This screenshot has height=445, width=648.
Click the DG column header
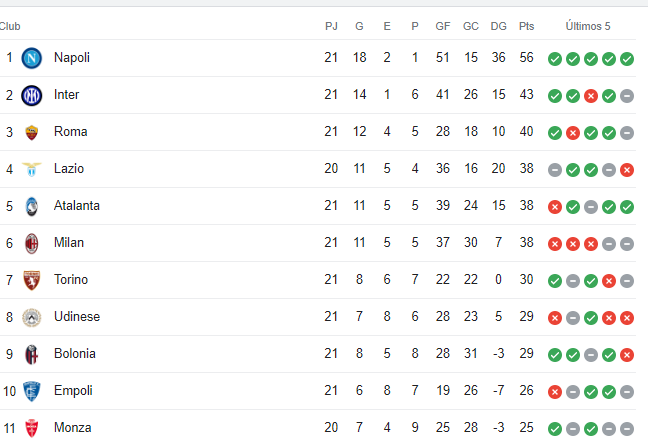(x=498, y=26)
